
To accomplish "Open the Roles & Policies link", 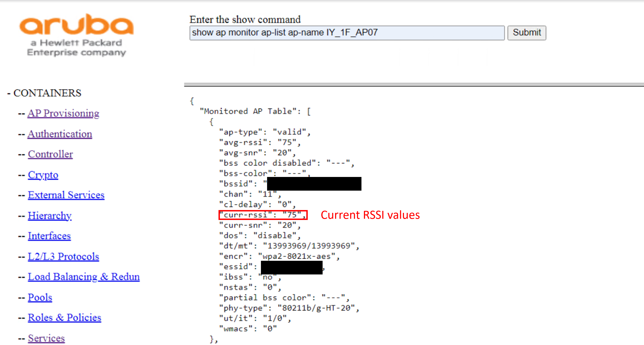I will click(x=64, y=317).
